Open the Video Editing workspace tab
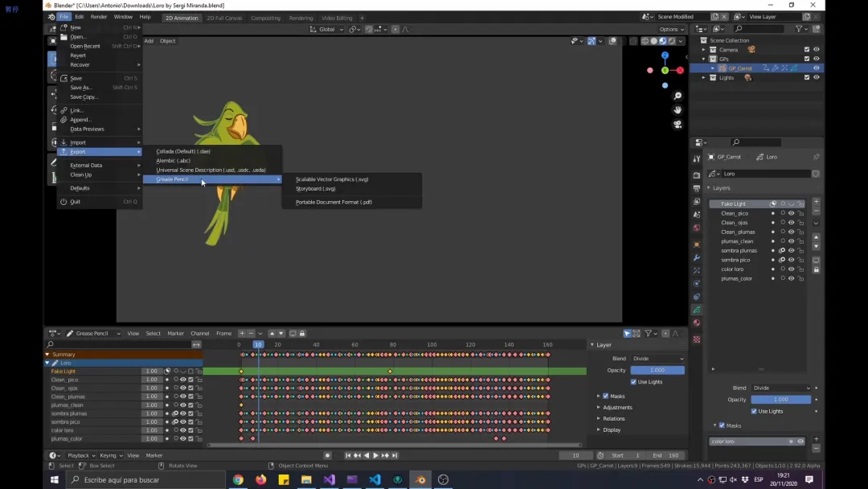The height and width of the screenshot is (489, 868). click(x=337, y=18)
